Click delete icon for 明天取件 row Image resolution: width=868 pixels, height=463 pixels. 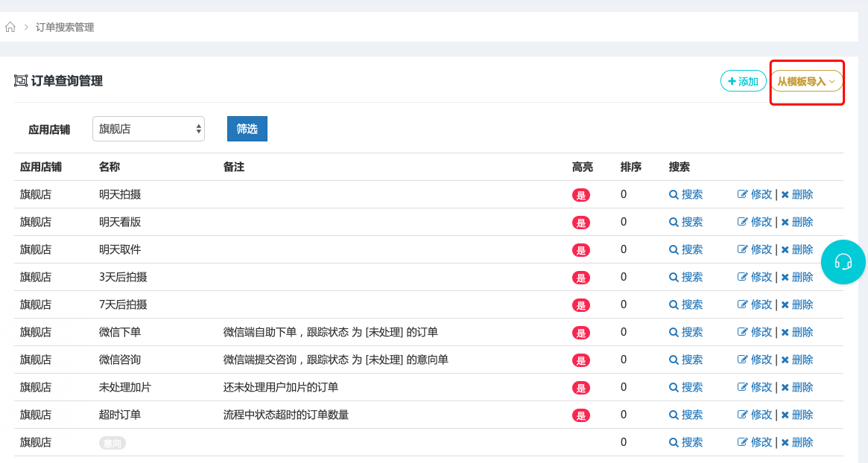785,250
